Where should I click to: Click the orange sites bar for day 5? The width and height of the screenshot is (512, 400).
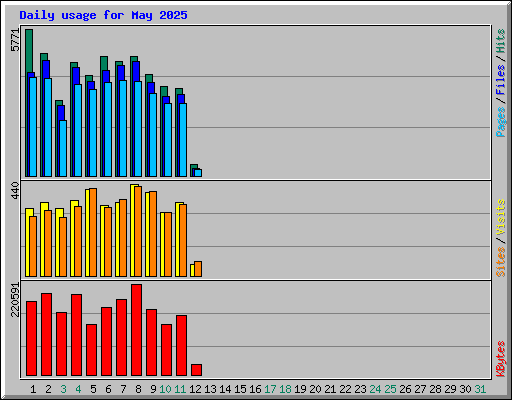pyautogui.click(x=93, y=232)
